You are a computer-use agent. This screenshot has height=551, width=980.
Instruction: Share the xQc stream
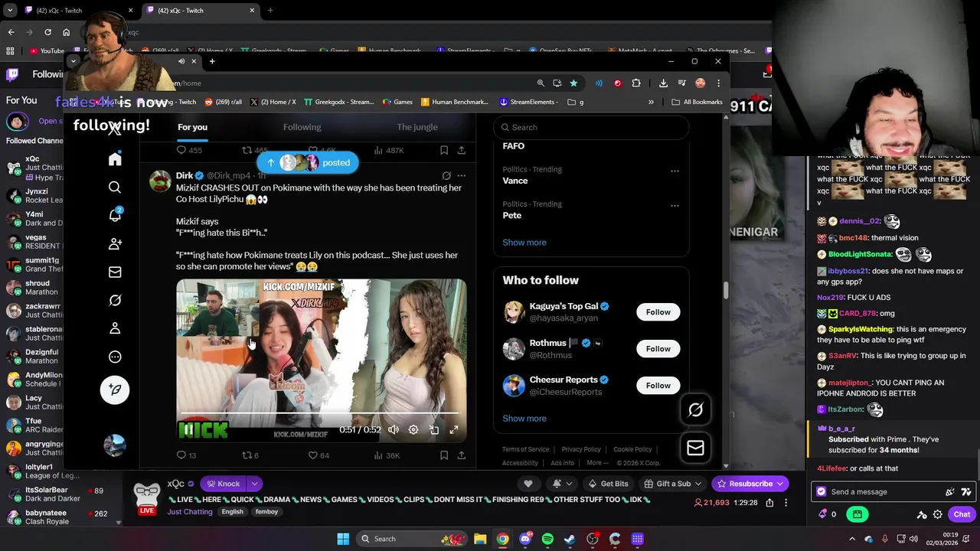point(769,503)
